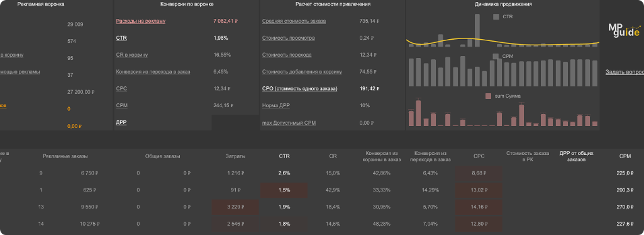The height and width of the screenshot is (235, 644).
Task: Click the 8,68 ₽ CPC cell
Action: (479, 173)
